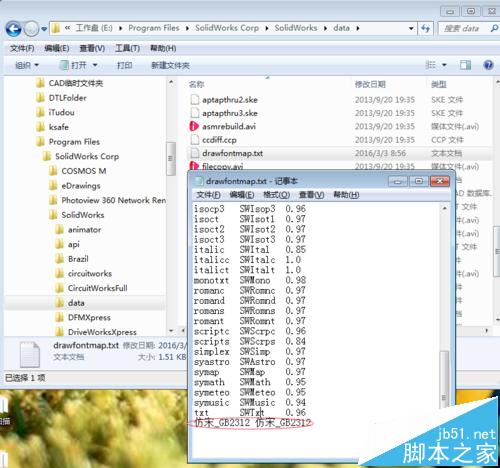500x468 pixels.
Task: Click the asmrebuild.avi media file icon
Action: pos(194,126)
